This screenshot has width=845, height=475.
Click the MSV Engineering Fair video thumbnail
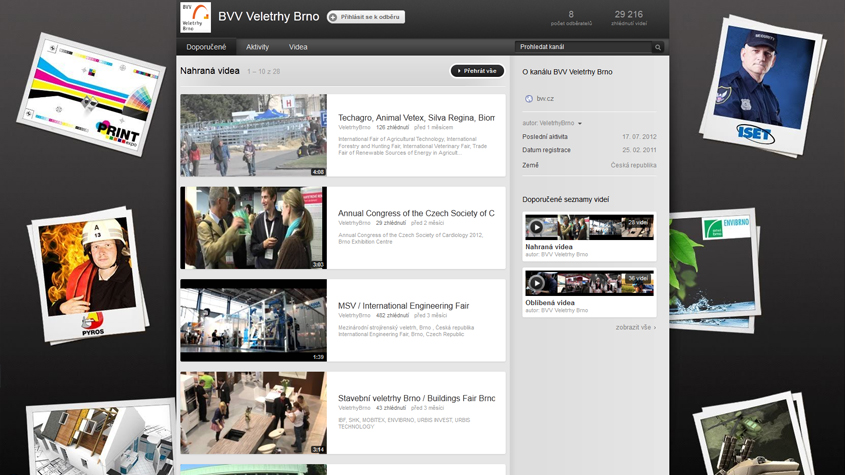coord(253,320)
